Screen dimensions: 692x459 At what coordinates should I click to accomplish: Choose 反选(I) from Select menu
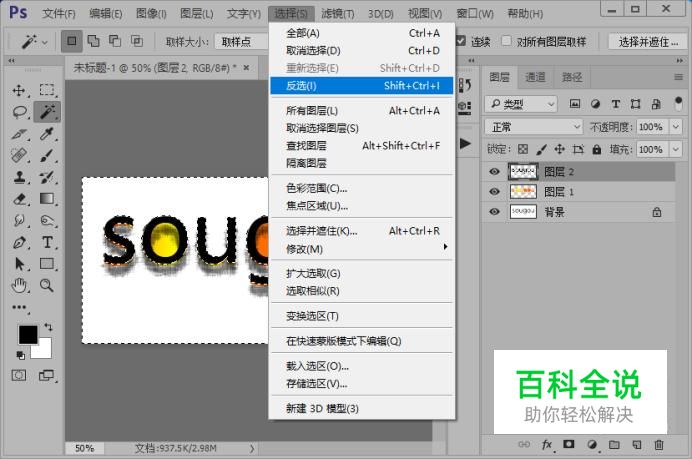(362, 86)
